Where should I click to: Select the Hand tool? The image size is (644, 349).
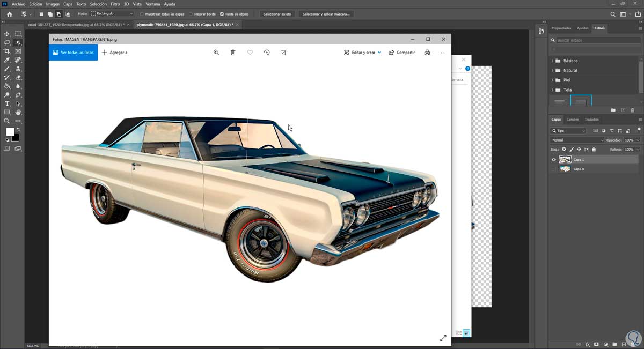(x=18, y=112)
